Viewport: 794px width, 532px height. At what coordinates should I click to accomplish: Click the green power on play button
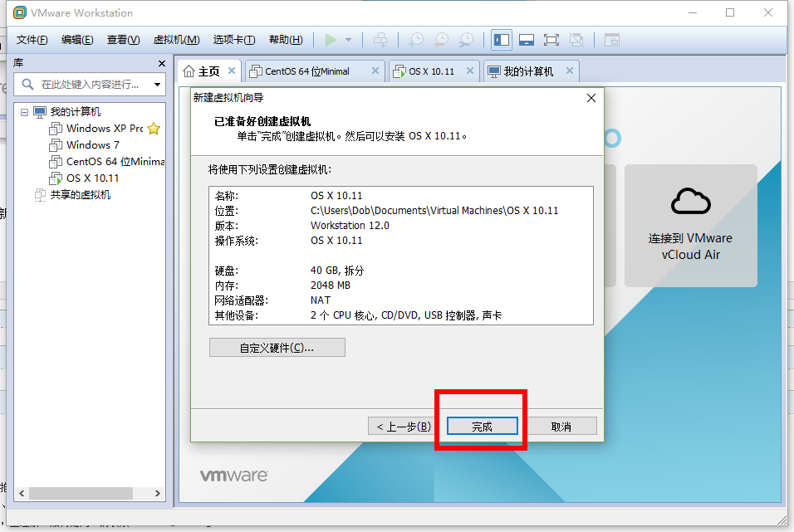click(x=331, y=40)
